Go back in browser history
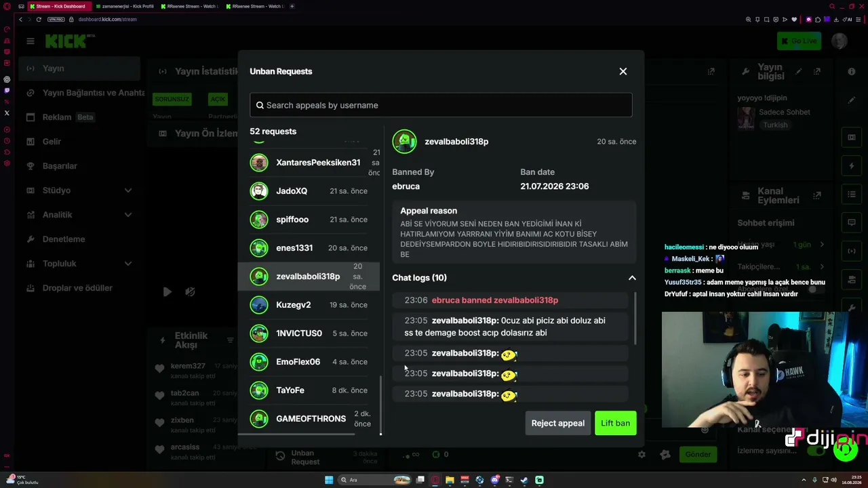The width and height of the screenshot is (868, 488). tap(20, 19)
